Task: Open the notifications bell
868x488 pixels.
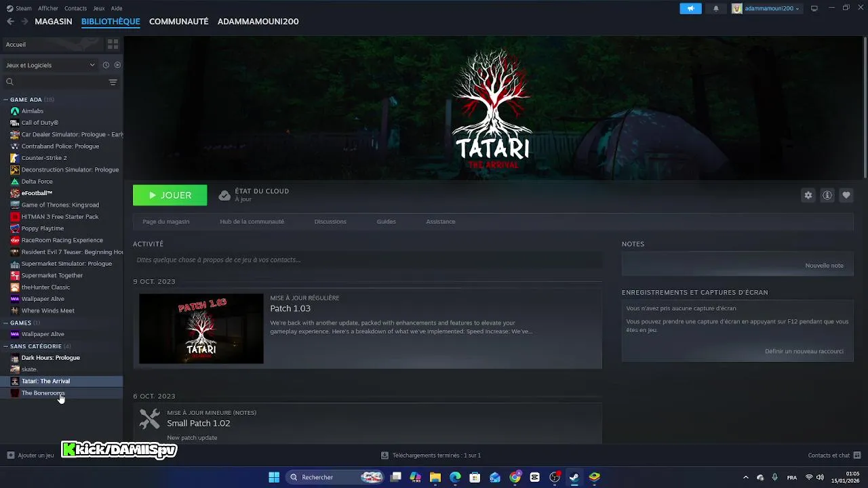Action: click(716, 8)
